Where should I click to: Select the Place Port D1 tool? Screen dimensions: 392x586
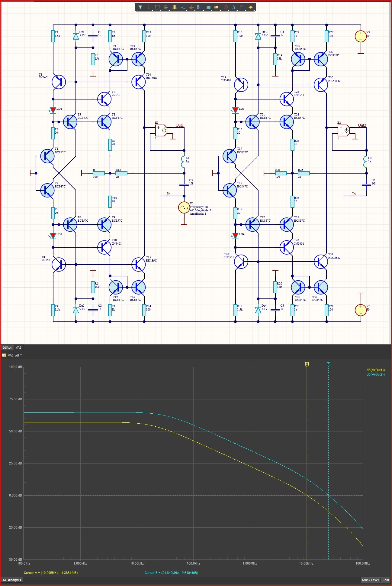click(217, 7)
